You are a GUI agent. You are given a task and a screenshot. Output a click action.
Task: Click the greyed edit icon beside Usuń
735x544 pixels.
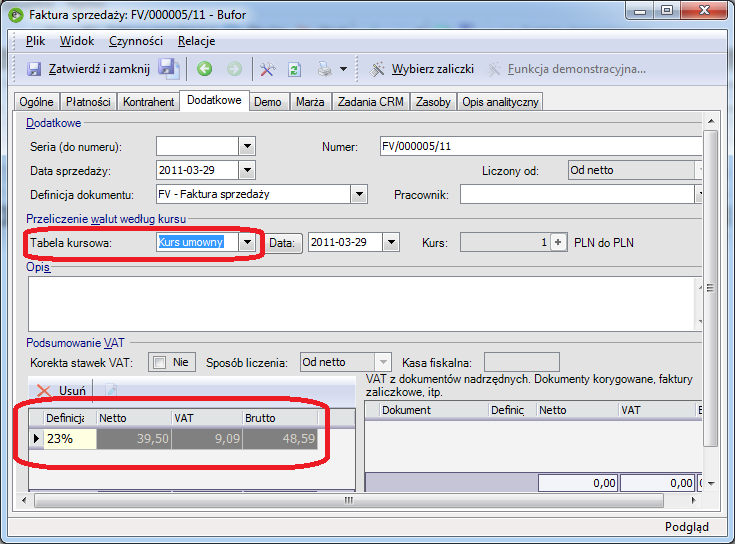111,390
